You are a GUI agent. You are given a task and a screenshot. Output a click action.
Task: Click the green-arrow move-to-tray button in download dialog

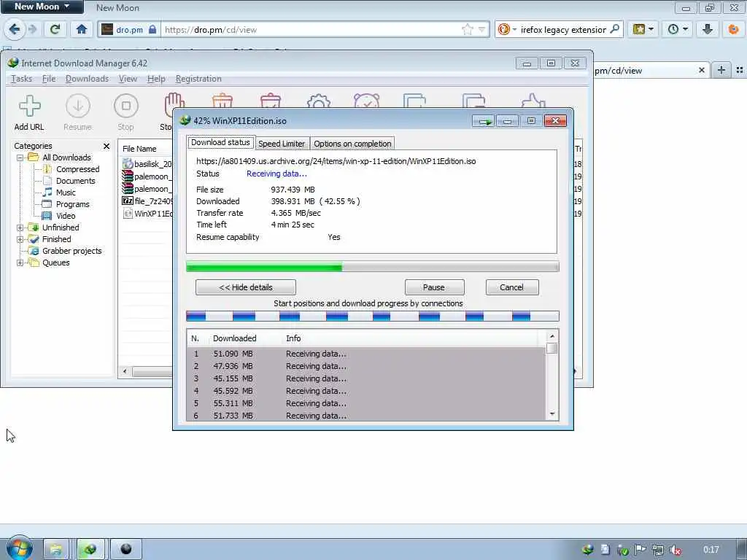484,121
